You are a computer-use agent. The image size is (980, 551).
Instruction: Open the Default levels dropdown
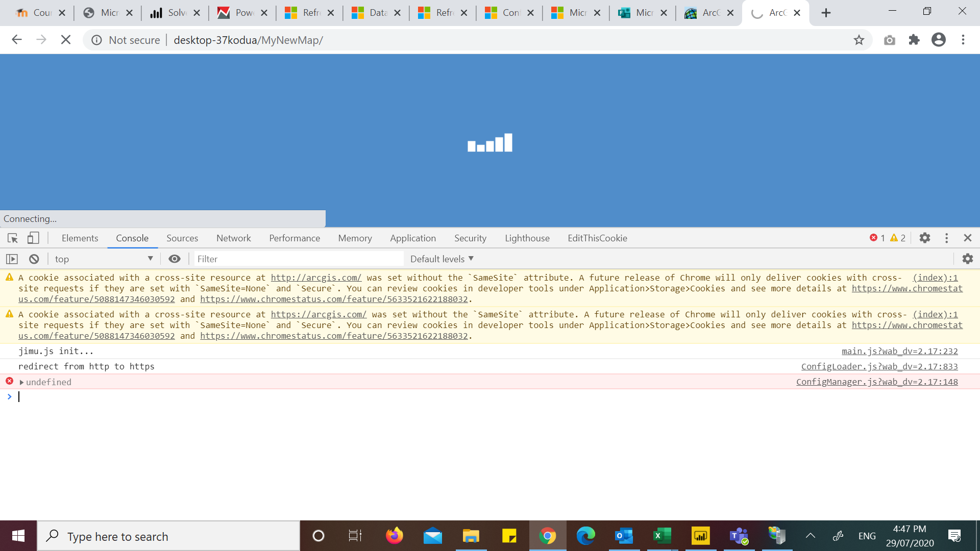pyautogui.click(x=442, y=259)
